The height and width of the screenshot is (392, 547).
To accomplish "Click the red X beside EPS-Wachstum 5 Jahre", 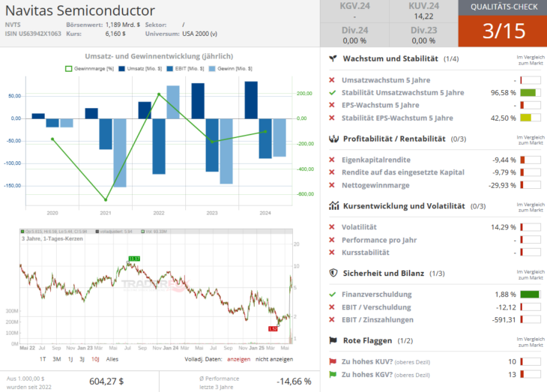I will click(332, 105).
